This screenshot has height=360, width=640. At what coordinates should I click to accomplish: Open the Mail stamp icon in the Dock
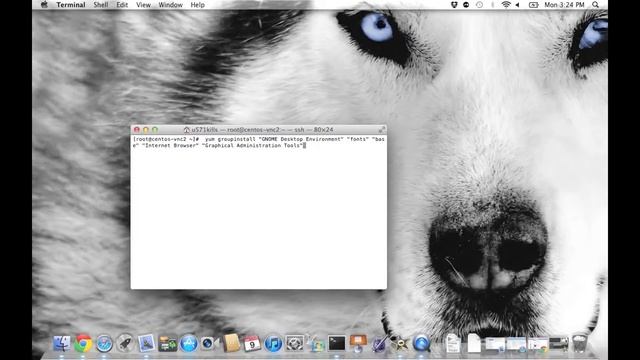146,343
